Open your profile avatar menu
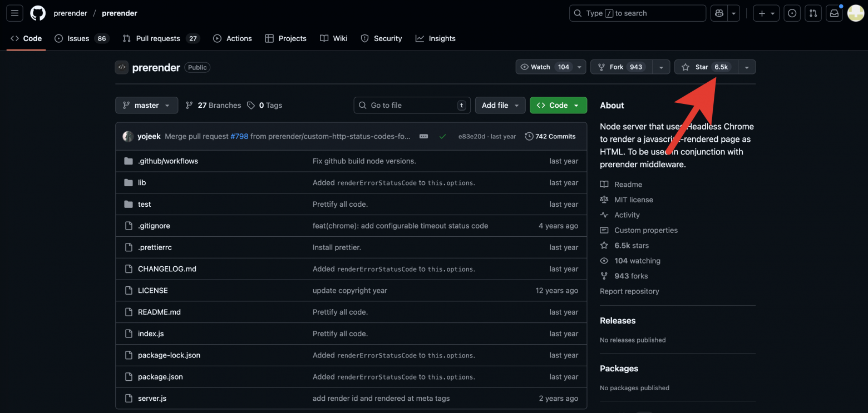Viewport: 868px width, 413px height. tap(855, 13)
